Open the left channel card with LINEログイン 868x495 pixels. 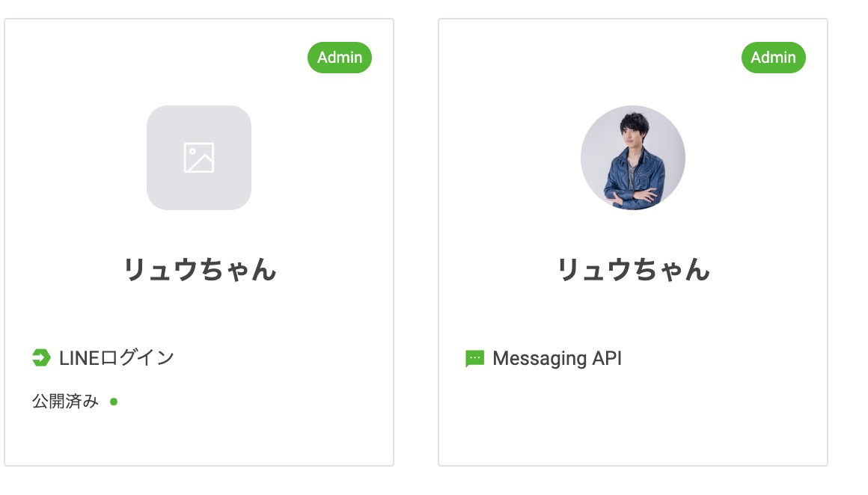199,242
